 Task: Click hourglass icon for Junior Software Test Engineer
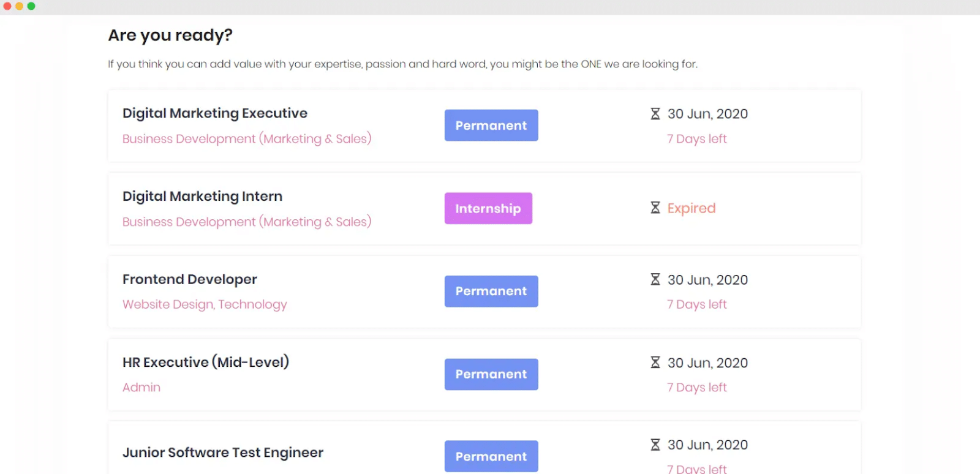[655, 445]
